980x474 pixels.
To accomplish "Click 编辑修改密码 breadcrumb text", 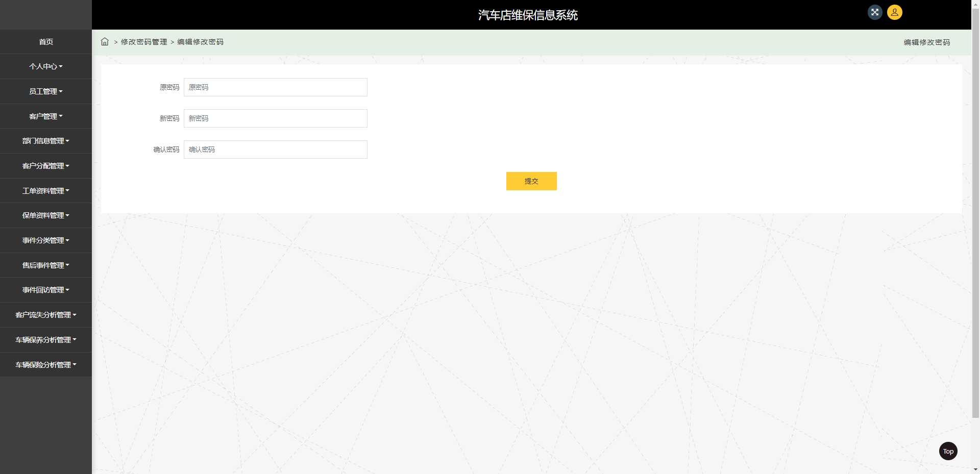I will (200, 42).
